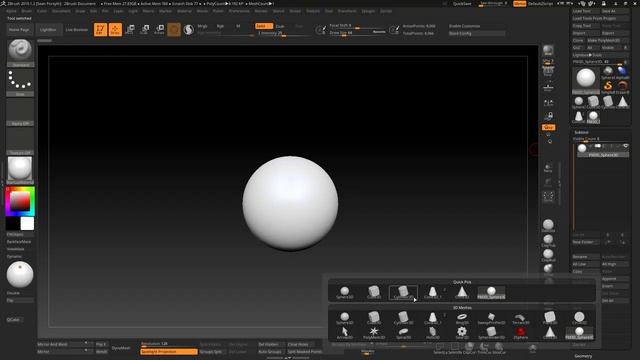Open the Zplugin menu
This screenshot has height=360, width=640.
[x=368, y=11]
